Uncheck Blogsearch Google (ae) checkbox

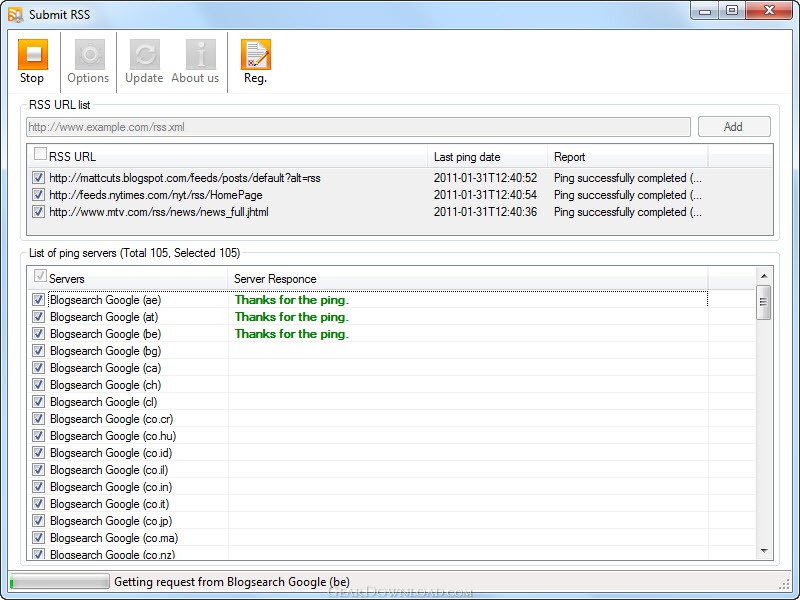pos(38,299)
